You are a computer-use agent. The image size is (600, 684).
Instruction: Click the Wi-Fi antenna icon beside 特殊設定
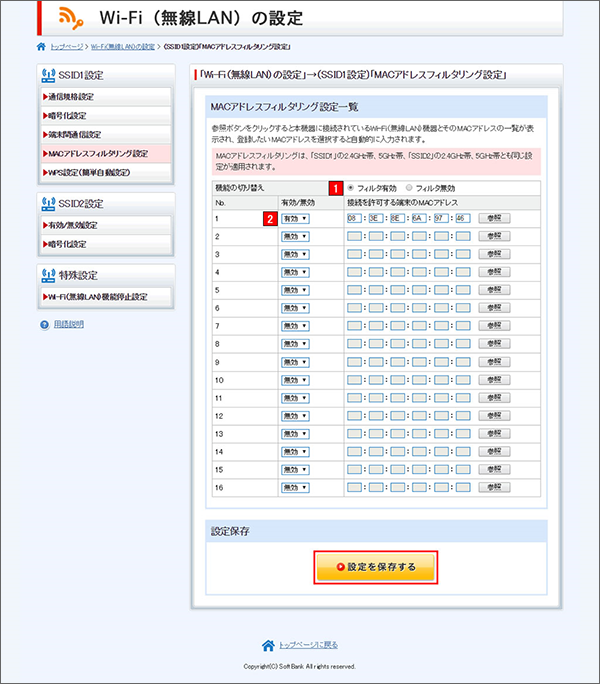48,275
